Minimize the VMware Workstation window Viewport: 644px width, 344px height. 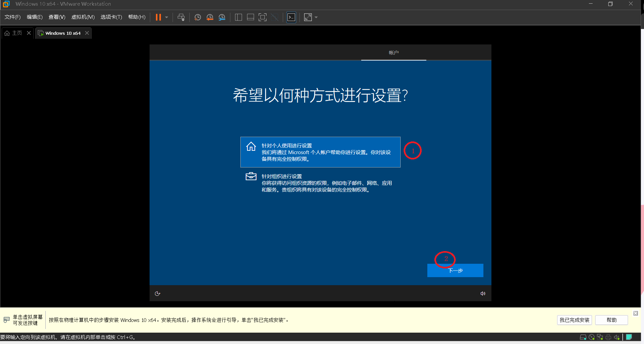[591, 4]
